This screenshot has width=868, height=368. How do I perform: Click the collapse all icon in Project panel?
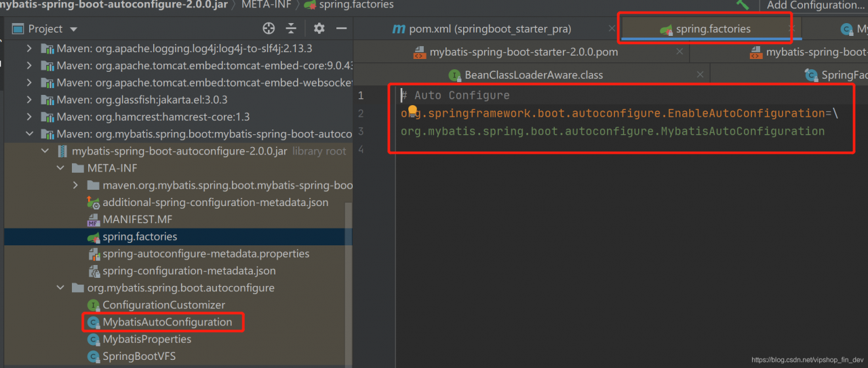291,28
